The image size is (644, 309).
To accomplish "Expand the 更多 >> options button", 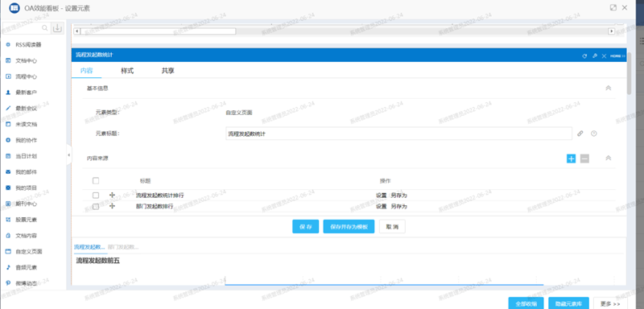I will click(610, 303).
